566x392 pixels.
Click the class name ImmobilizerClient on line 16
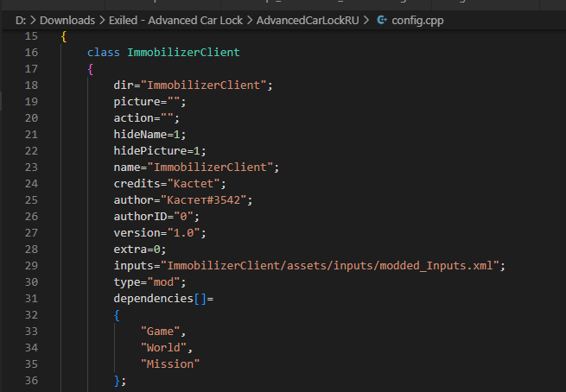(183, 53)
